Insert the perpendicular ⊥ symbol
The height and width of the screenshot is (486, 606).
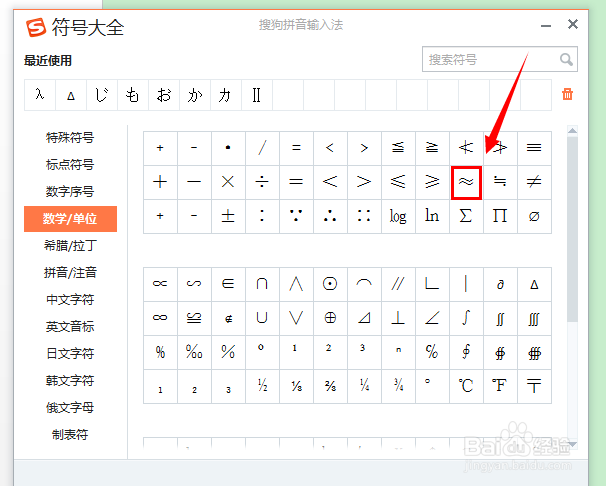tap(398, 318)
